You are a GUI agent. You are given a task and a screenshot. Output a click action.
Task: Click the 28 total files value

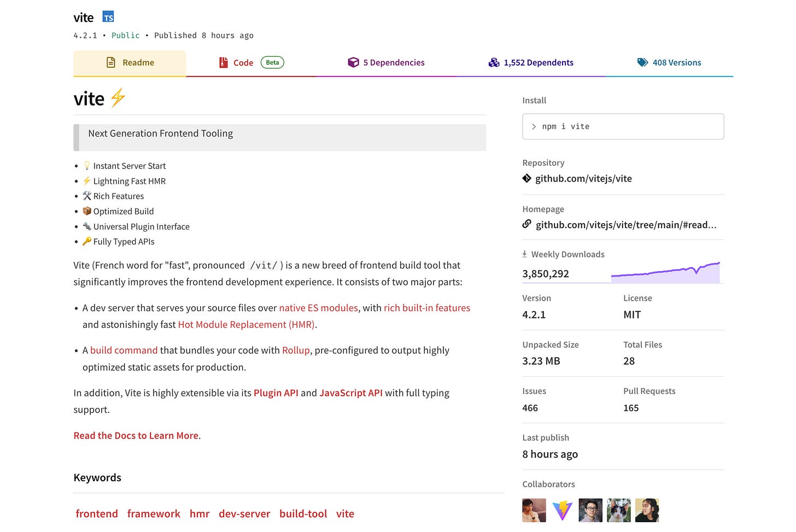coord(629,361)
